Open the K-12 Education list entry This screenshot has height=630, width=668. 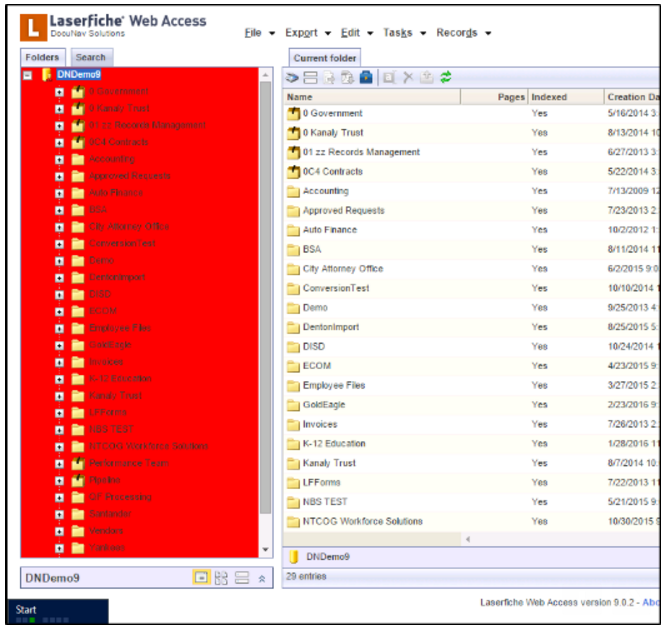point(334,444)
